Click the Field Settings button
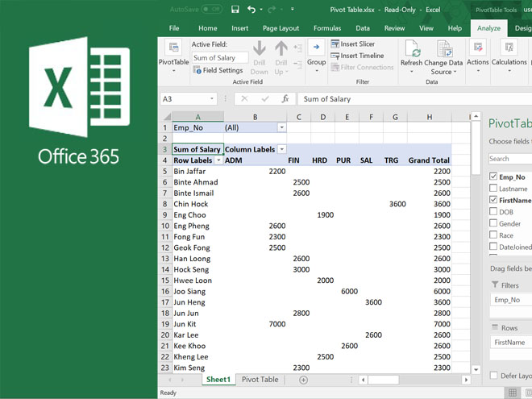 point(218,70)
